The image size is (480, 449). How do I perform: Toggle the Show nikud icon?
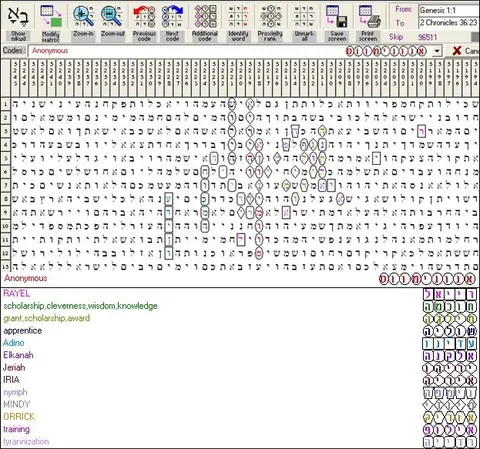tap(18, 16)
